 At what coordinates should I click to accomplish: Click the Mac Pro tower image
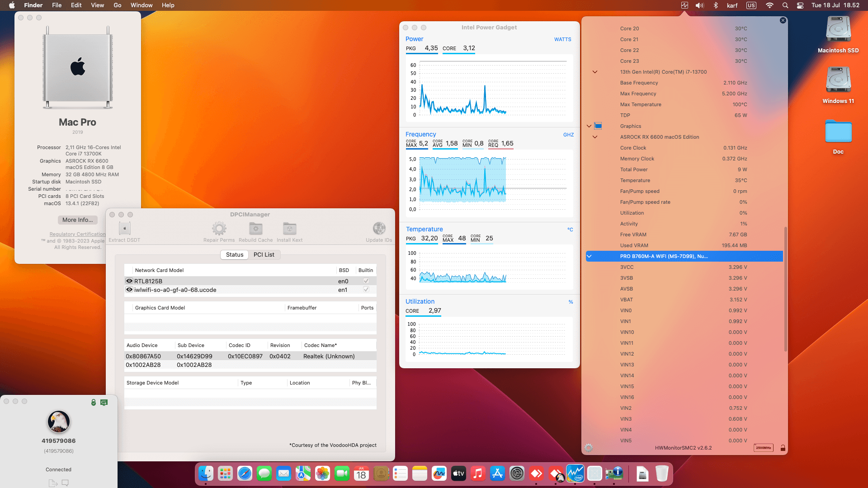tap(78, 67)
